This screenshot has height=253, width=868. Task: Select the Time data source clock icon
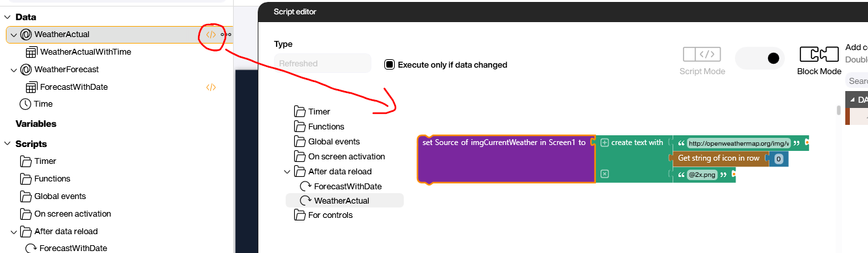coord(25,104)
